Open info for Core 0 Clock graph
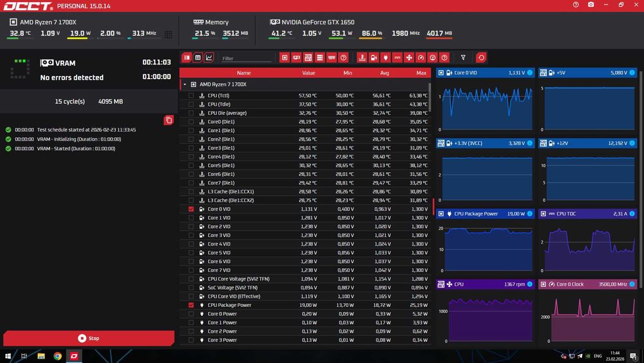The height and width of the screenshot is (363, 644). pyautogui.click(x=632, y=284)
